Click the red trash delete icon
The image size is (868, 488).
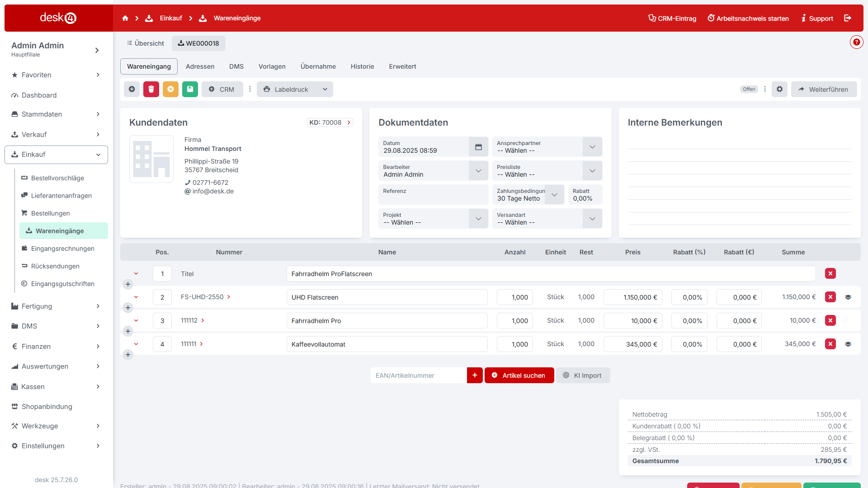tap(151, 89)
